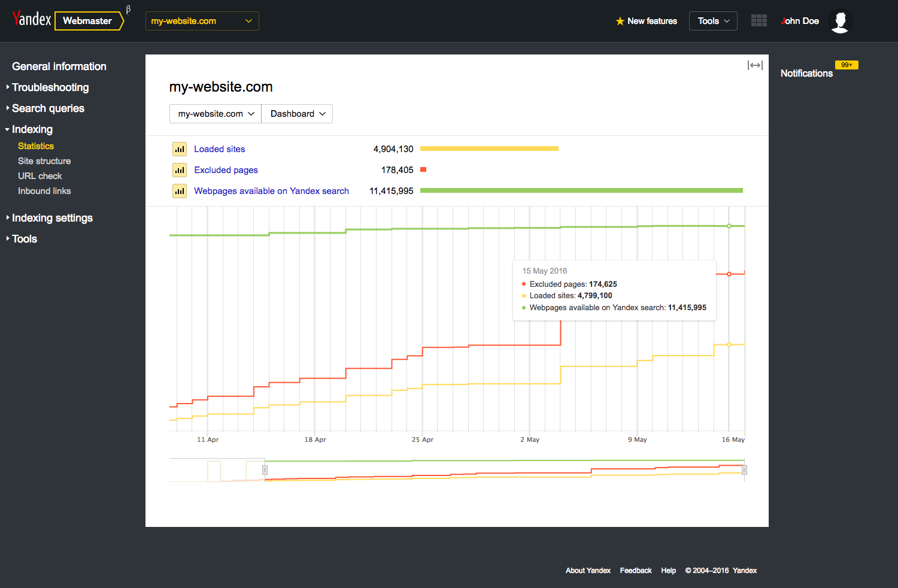Image resolution: width=898 pixels, height=588 pixels.
Task: Click the New features star icon
Action: [620, 21]
